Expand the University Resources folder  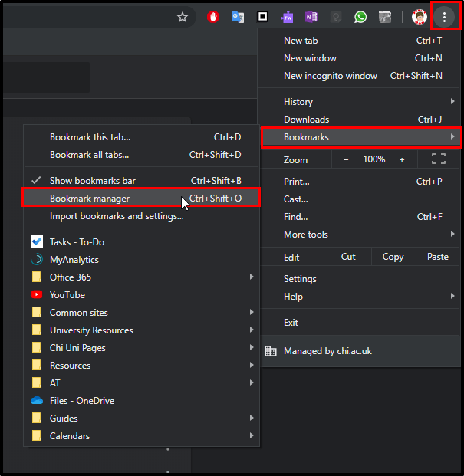[x=142, y=330]
